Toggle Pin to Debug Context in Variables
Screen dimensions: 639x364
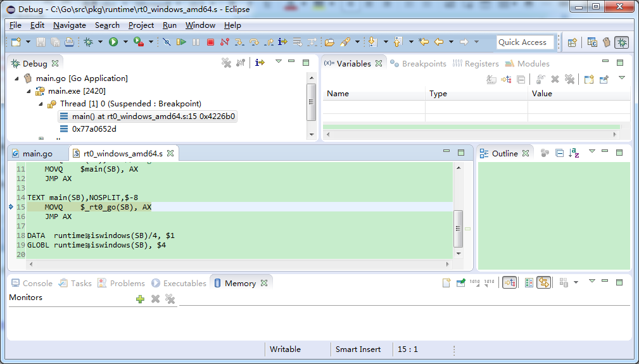pos(604,79)
